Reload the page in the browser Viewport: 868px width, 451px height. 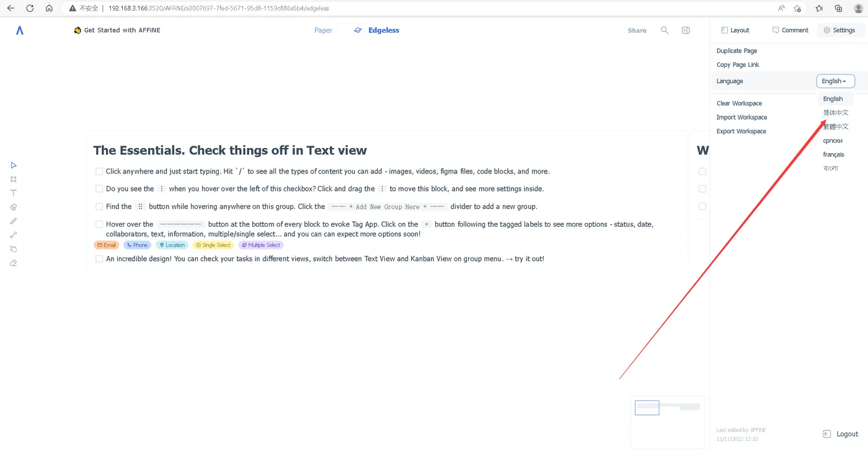tap(30, 9)
